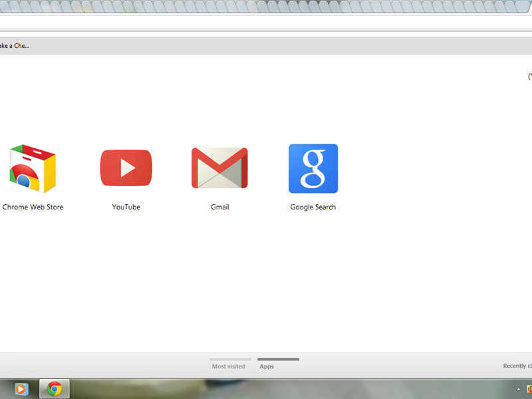Open Chrome from the taskbar
Screen dimensions: 532x399
click(x=53, y=388)
